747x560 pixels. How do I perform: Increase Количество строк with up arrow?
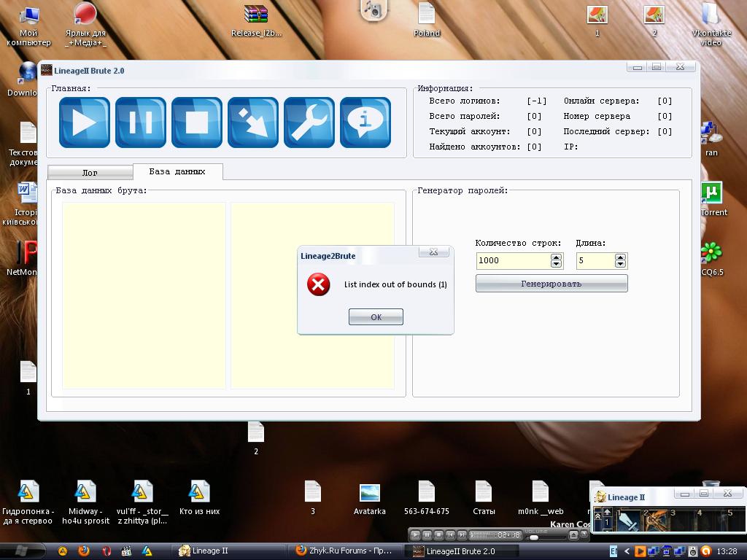[556, 257]
